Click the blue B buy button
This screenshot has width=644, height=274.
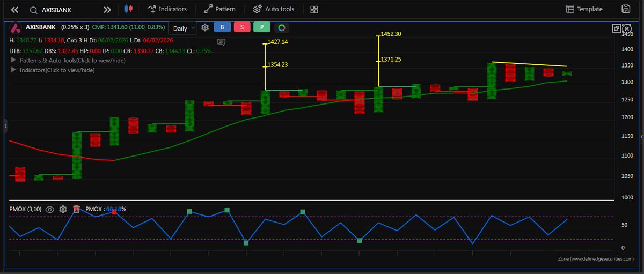coord(222,27)
